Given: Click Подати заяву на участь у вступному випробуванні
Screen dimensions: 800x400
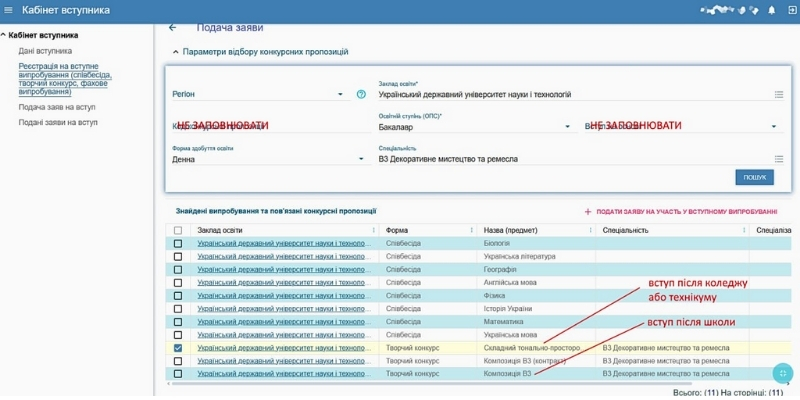Looking at the screenshot, I should [686, 212].
